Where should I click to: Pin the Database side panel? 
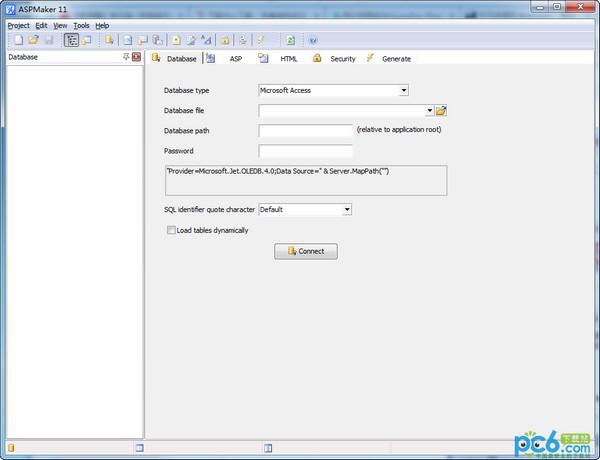[x=126, y=57]
